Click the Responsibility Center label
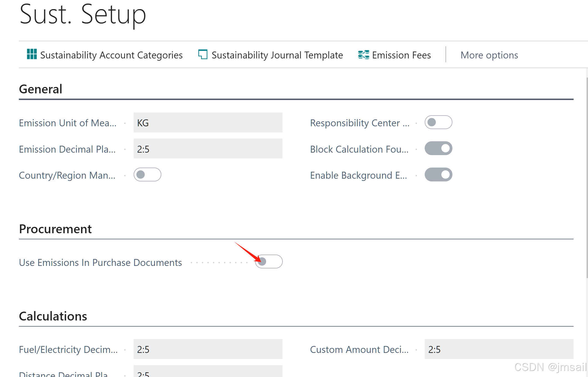 tap(360, 123)
